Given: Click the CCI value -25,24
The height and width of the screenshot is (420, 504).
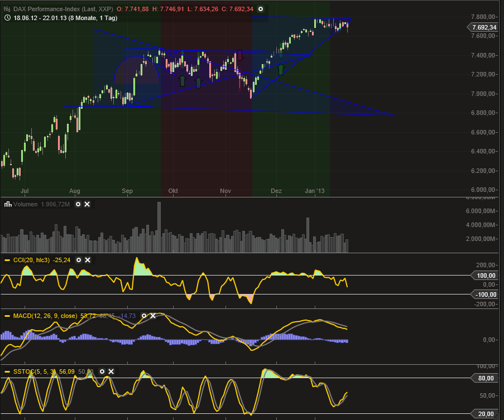Looking at the screenshot, I should pos(62,260).
